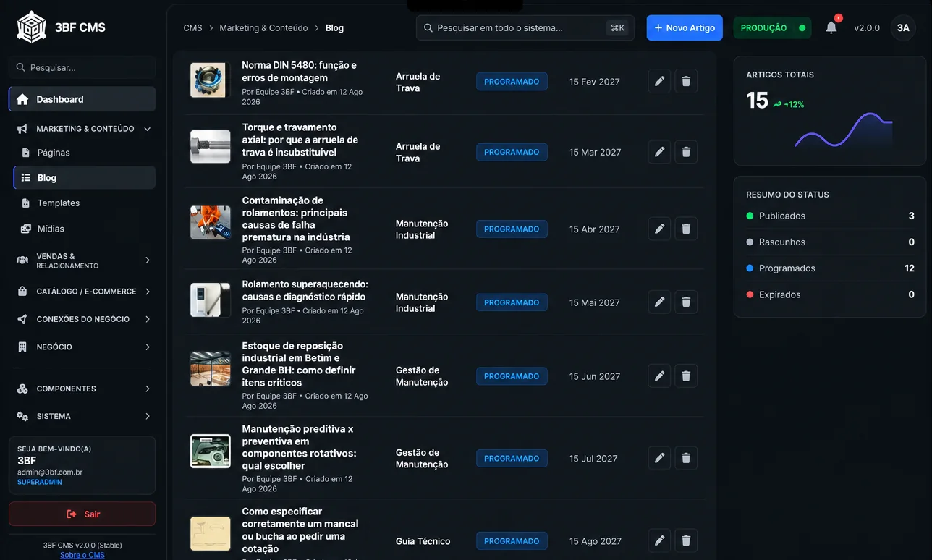The image size is (932, 560).
Task: Click the Marketing & Conteúdo breadcrumb
Action: (x=263, y=28)
